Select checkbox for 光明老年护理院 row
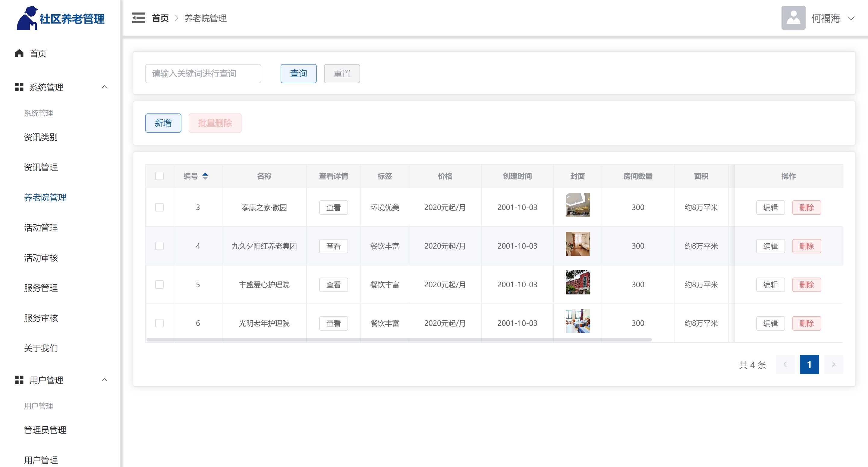The image size is (868, 467). tap(159, 323)
